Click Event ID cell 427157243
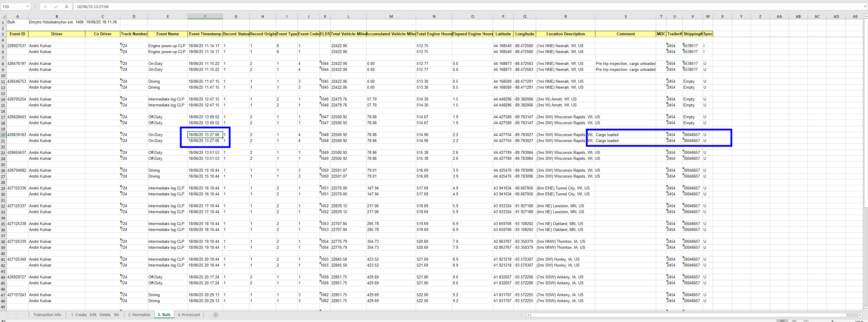This screenshot has width=868, height=322. coord(17,295)
